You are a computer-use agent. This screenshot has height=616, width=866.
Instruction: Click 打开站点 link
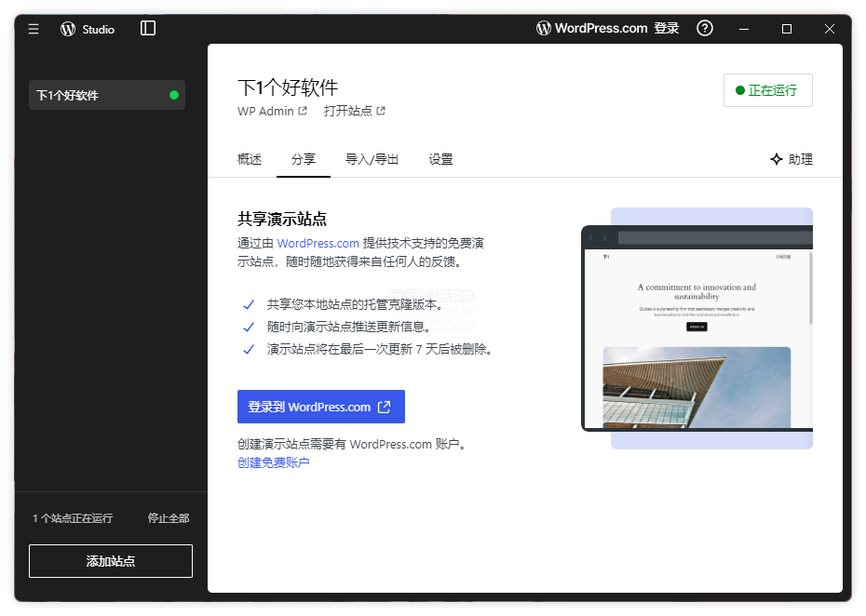354,111
